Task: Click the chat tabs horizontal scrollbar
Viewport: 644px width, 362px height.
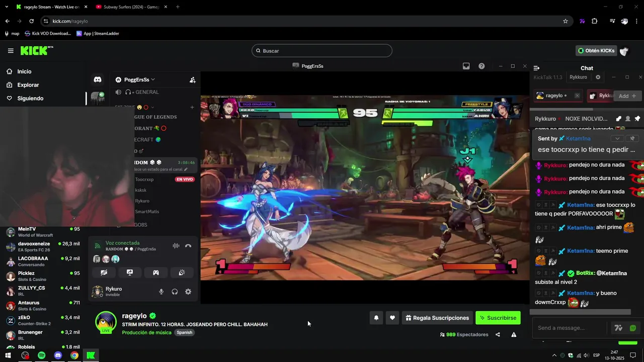Action: click(x=561, y=109)
